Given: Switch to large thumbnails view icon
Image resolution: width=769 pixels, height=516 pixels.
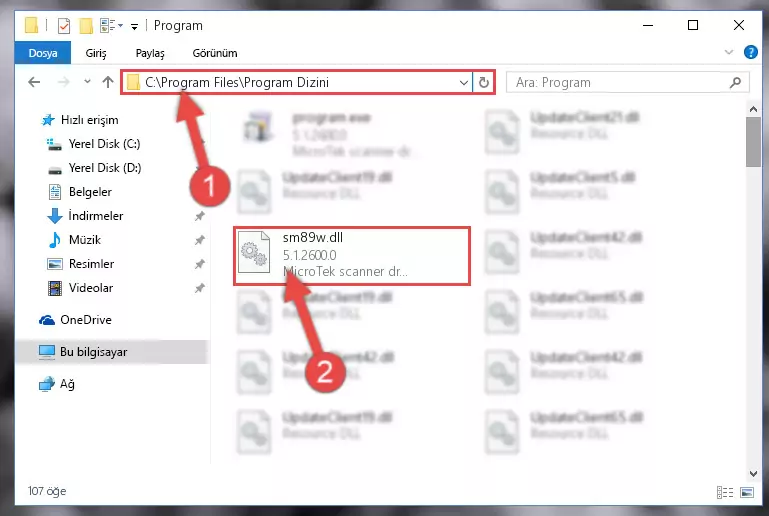Looking at the screenshot, I should click(x=747, y=492).
